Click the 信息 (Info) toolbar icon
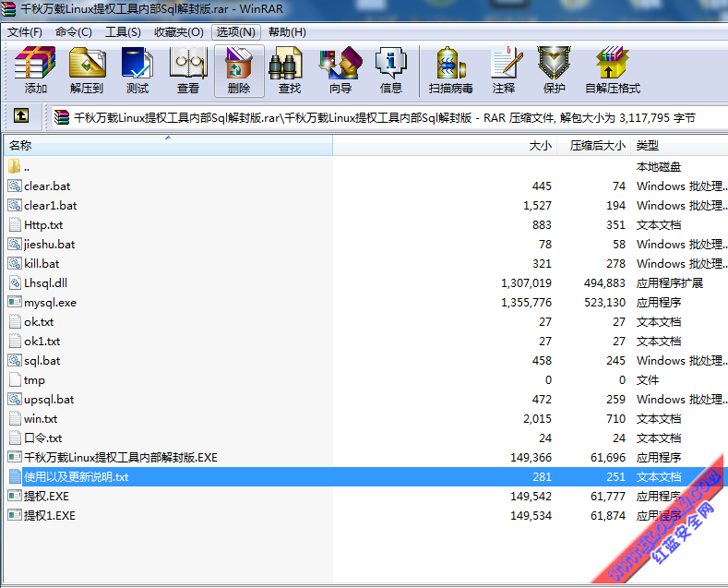This screenshot has height=588, width=728. click(x=391, y=70)
